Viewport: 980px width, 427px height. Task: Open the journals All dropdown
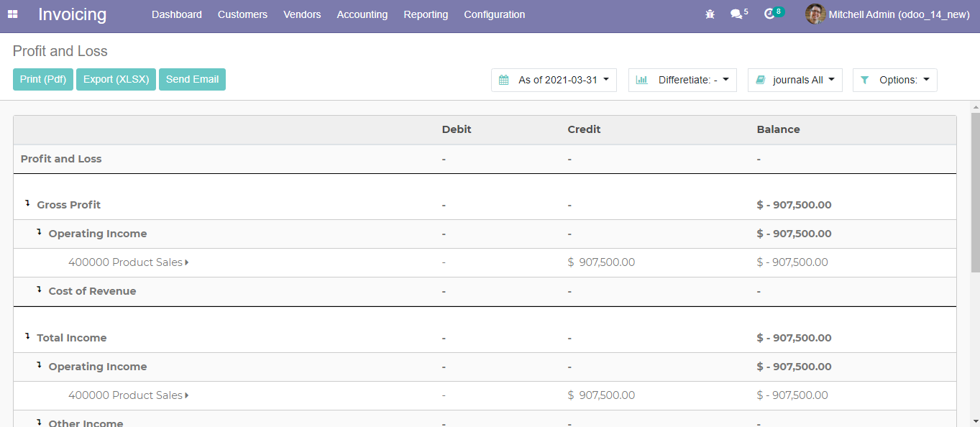(794, 80)
